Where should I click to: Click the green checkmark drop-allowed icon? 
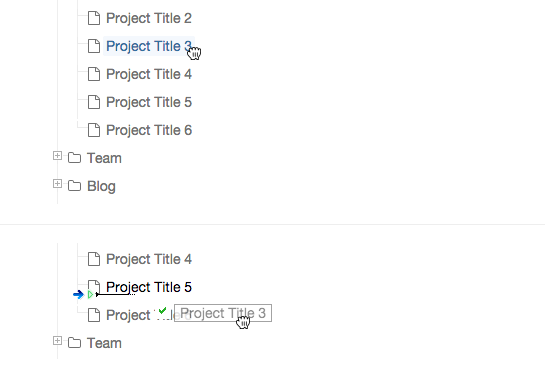coord(162,310)
